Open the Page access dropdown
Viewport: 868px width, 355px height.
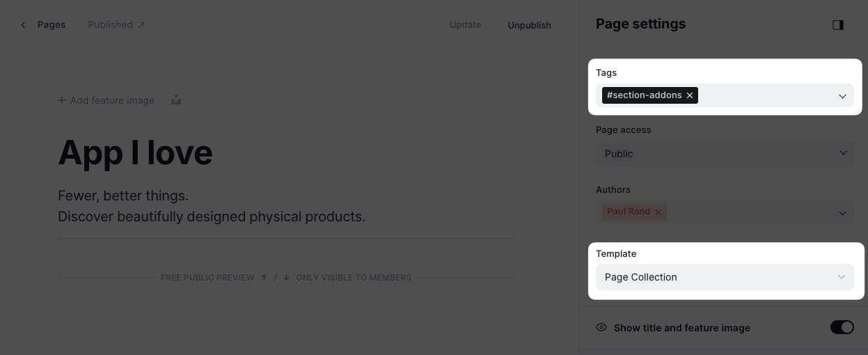(x=724, y=154)
